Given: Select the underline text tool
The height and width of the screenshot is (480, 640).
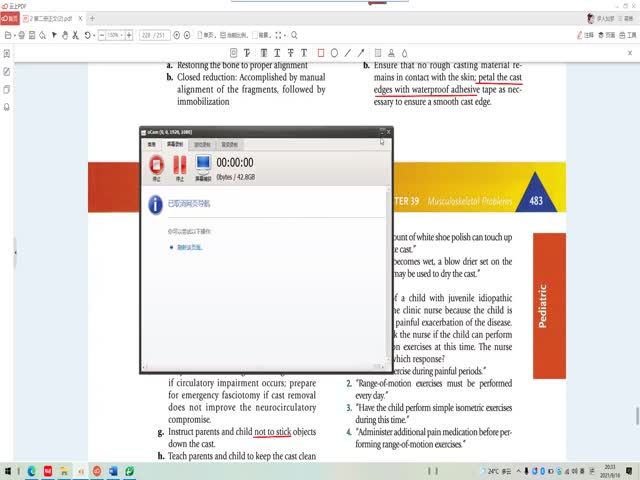Looking at the screenshot, I should (x=277, y=53).
